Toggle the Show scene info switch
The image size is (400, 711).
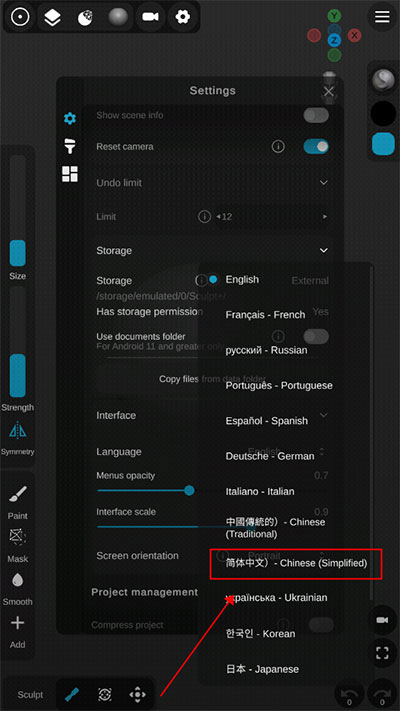click(x=316, y=115)
